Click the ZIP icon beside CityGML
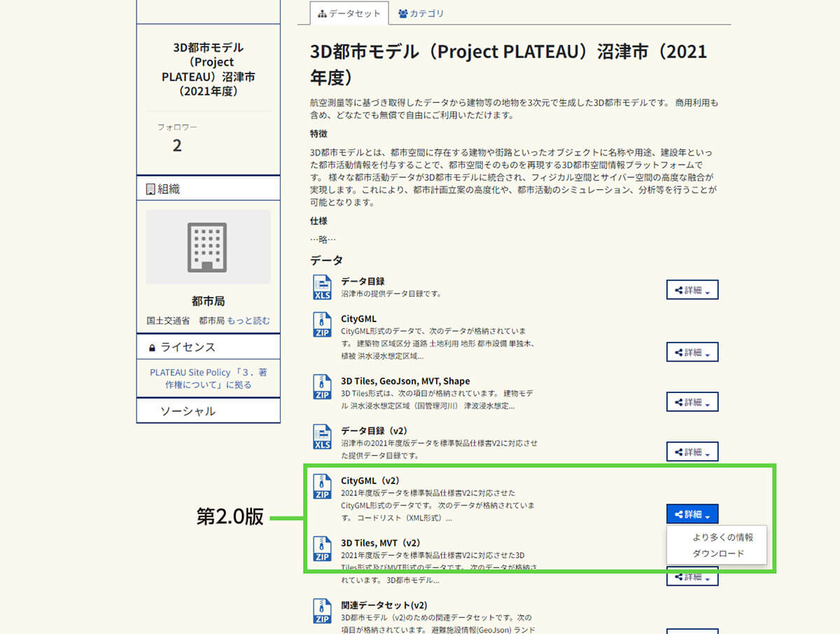Screen dimensions: 840x634 pyautogui.click(x=322, y=325)
